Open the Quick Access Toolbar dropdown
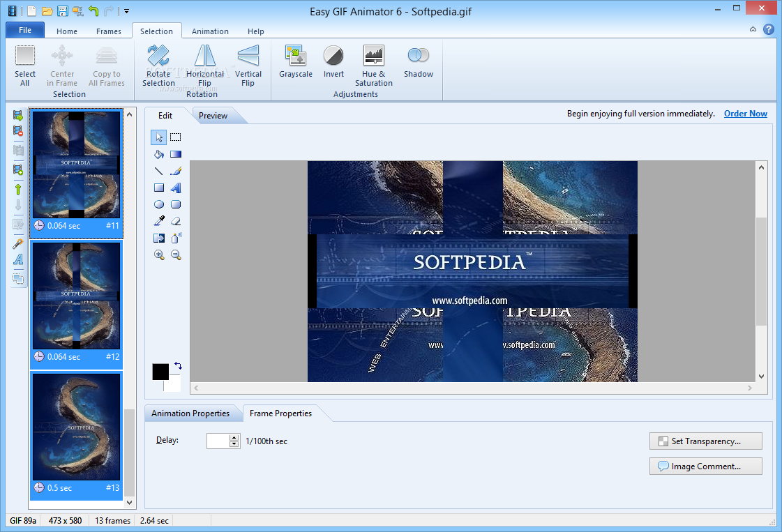 [x=126, y=11]
